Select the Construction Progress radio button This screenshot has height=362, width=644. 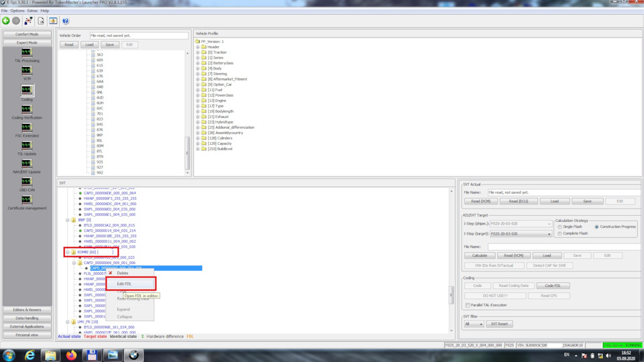597,227
